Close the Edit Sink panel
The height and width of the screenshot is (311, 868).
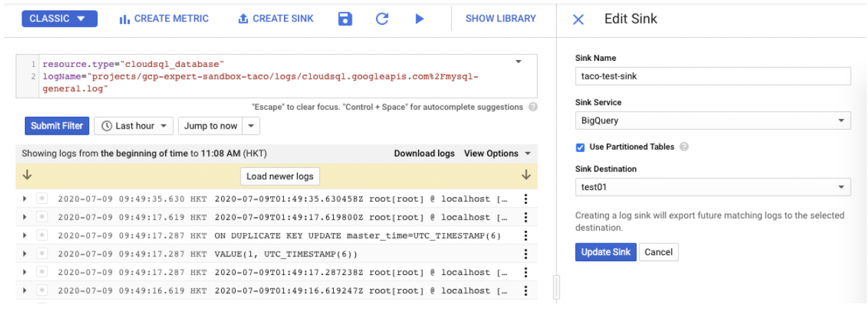(x=578, y=19)
